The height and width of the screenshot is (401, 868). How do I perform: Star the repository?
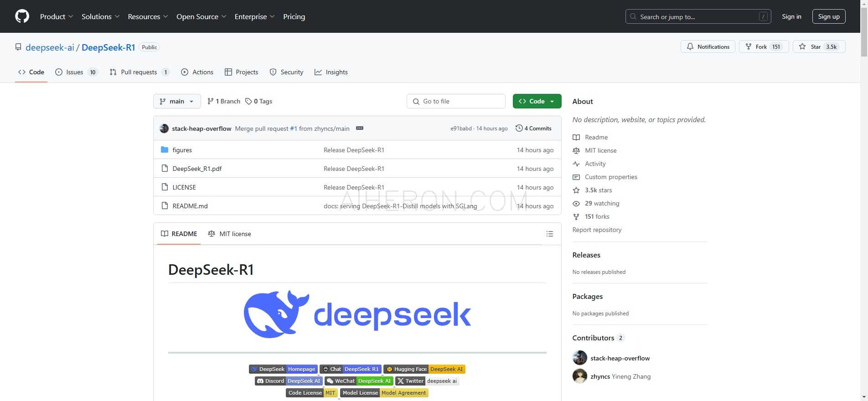[819, 46]
